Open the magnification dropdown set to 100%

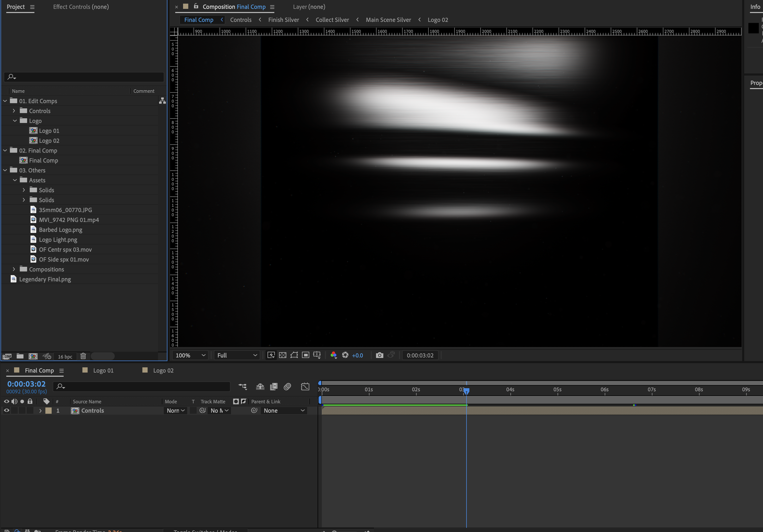(x=190, y=355)
